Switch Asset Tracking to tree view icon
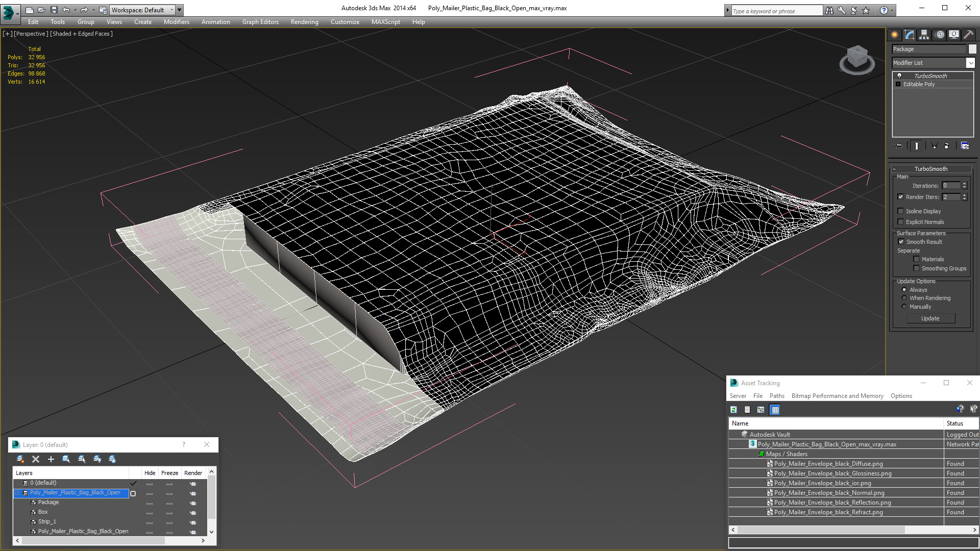This screenshot has width=980, height=551. tap(761, 410)
